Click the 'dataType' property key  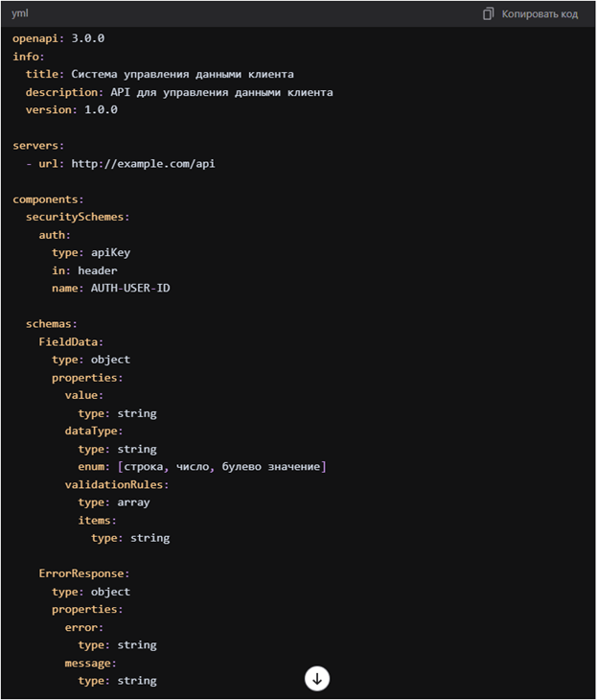(91, 432)
